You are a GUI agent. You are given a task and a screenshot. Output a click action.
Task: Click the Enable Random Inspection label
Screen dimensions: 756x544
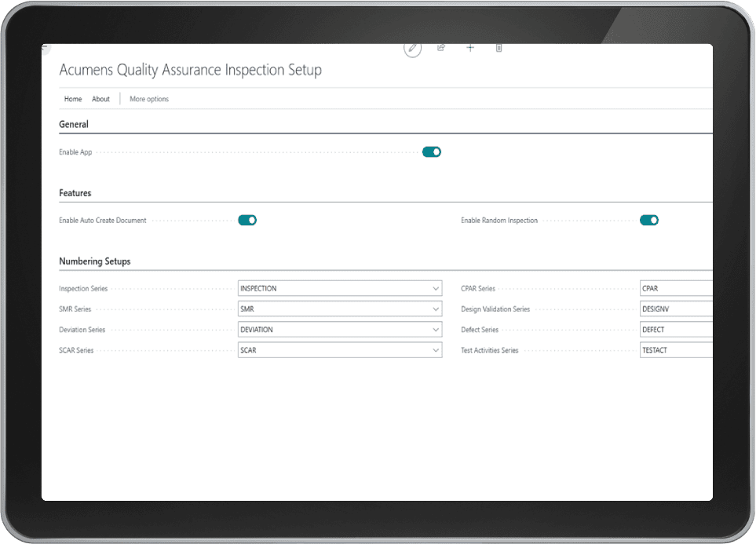(499, 220)
